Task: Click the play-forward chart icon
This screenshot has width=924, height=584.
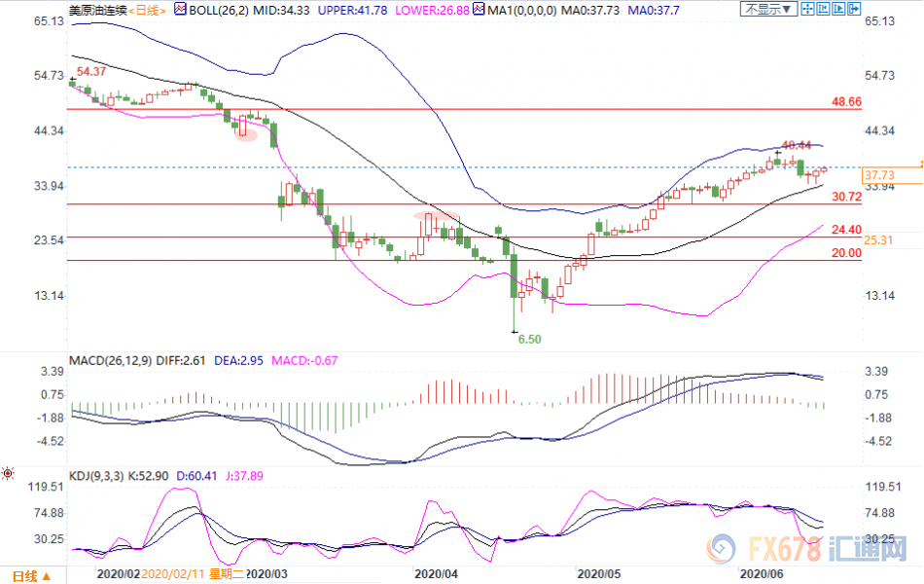Action: 838,9
